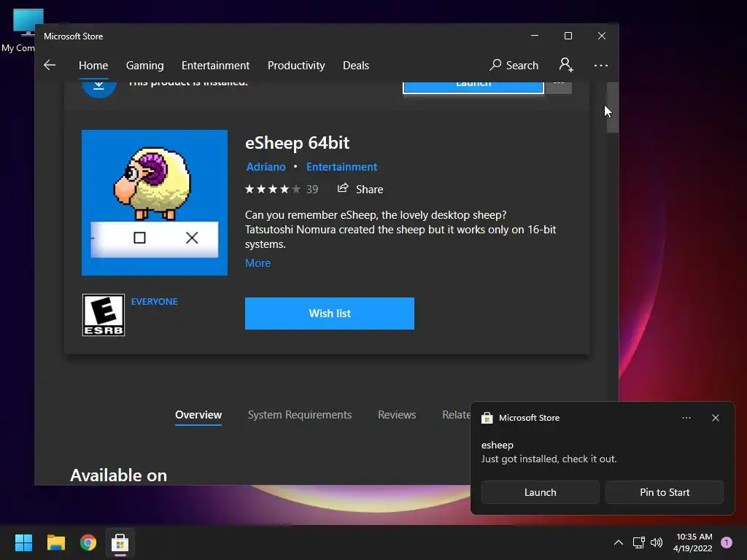Launch Google Chrome from the taskbar
The image size is (747, 560).
click(88, 542)
